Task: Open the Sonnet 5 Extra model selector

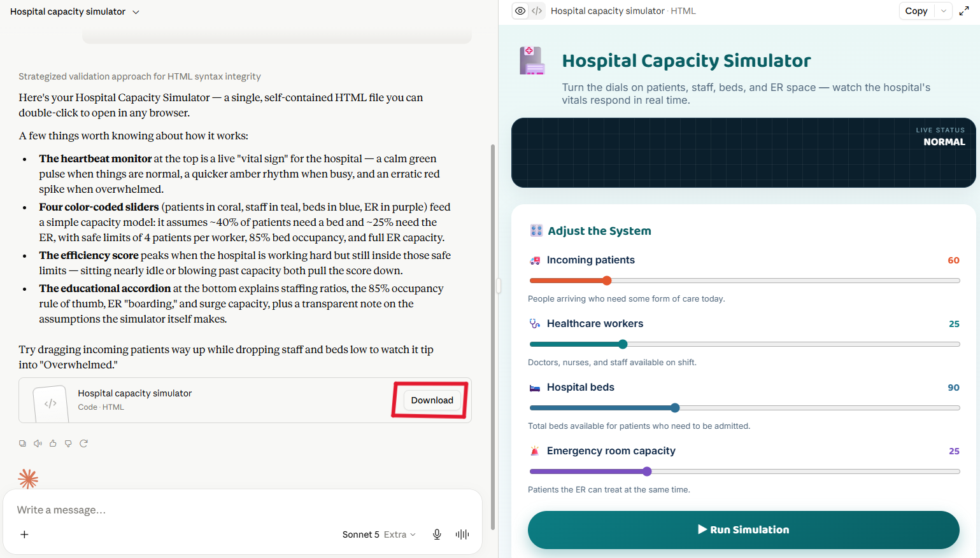Action: (x=379, y=534)
